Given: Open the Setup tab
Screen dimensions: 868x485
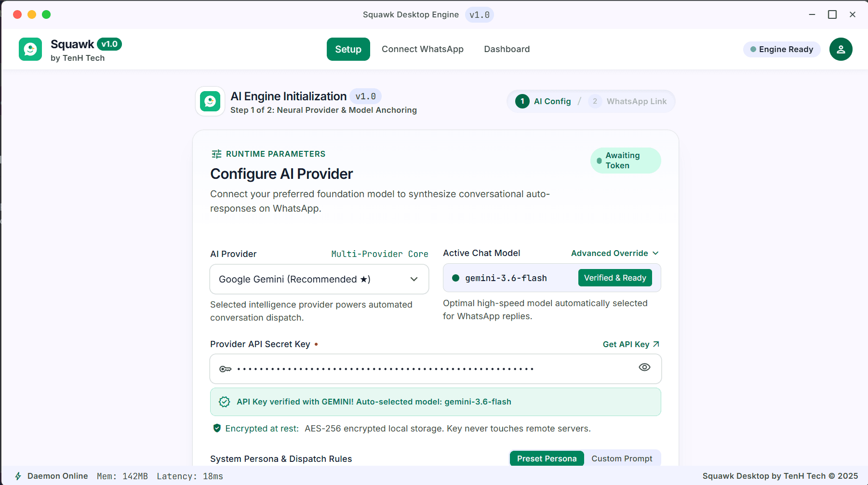Looking at the screenshot, I should coord(348,49).
